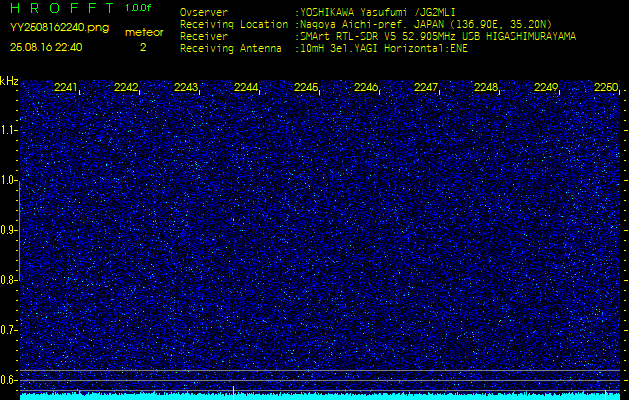The width and height of the screenshot is (629, 400).
Task: Click the Receiving Antenna label
Action: coord(231,49)
